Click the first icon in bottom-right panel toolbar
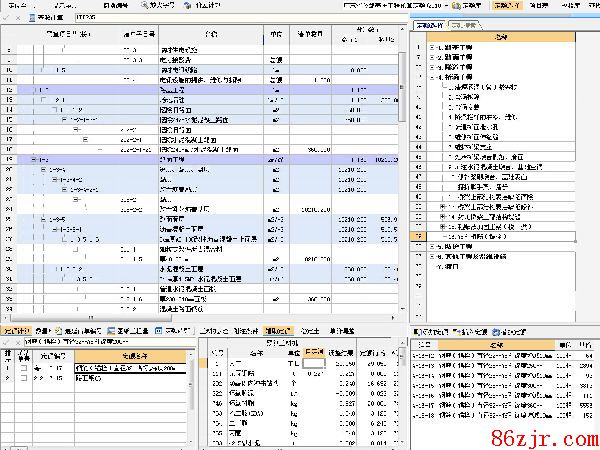 418,329
